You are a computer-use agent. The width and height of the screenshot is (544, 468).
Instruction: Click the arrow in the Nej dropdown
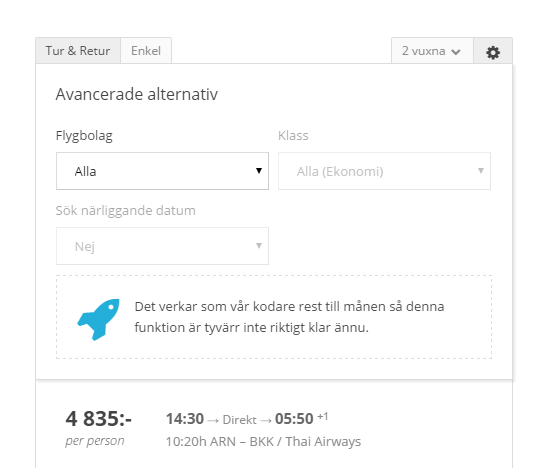[x=259, y=246]
